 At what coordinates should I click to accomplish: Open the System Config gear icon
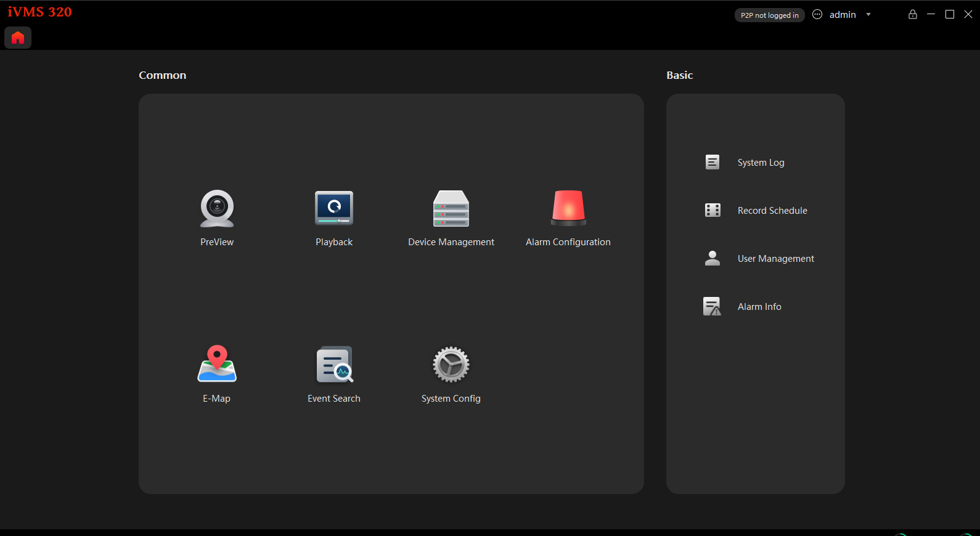(x=451, y=364)
